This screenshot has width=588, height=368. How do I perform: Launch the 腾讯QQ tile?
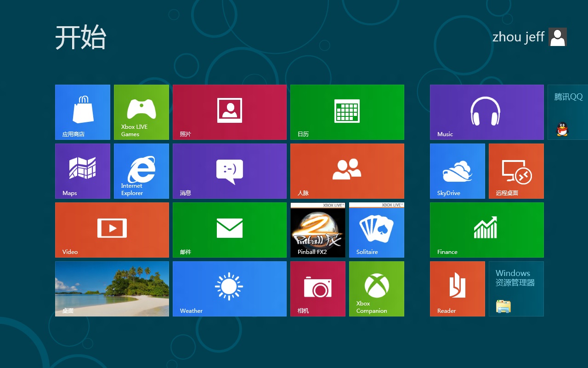[568, 112]
